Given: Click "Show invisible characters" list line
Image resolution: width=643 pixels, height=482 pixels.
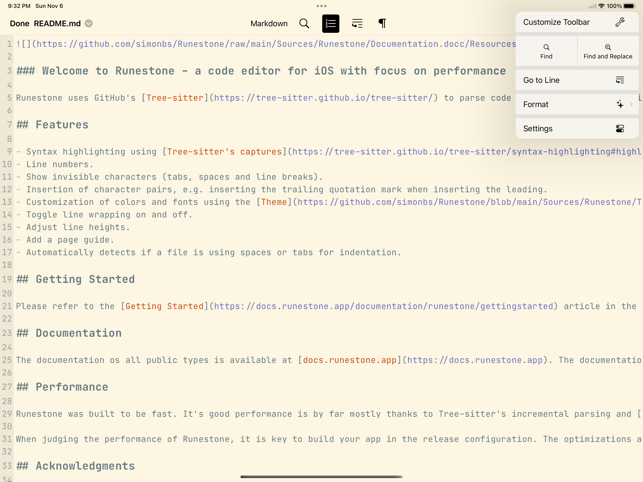Looking at the screenshot, I should click(170, 177).
